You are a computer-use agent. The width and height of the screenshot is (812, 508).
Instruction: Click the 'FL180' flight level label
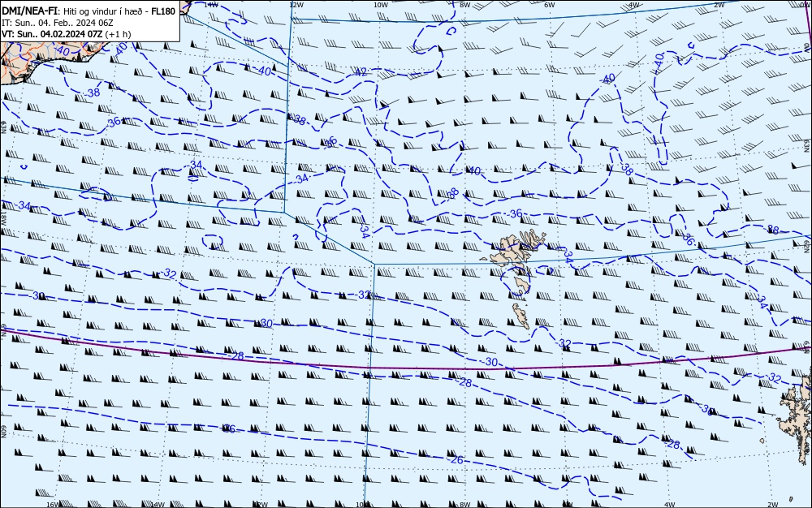pyautogui.click(x=164, y=11)
